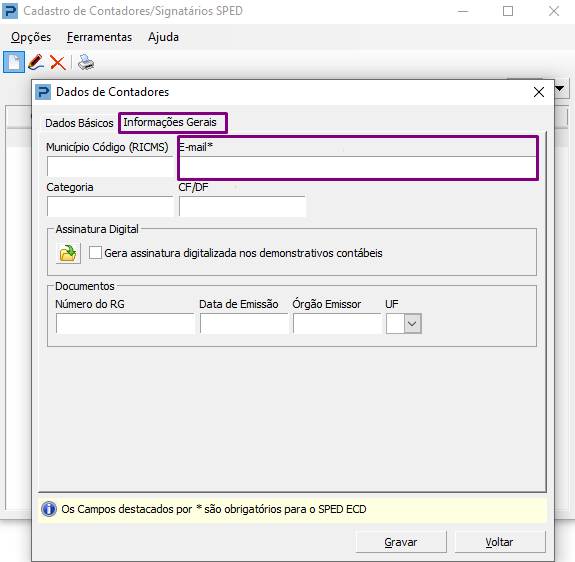Select the Informações Gerais tab
Screen dimensions: 575x562
[170, 122]
